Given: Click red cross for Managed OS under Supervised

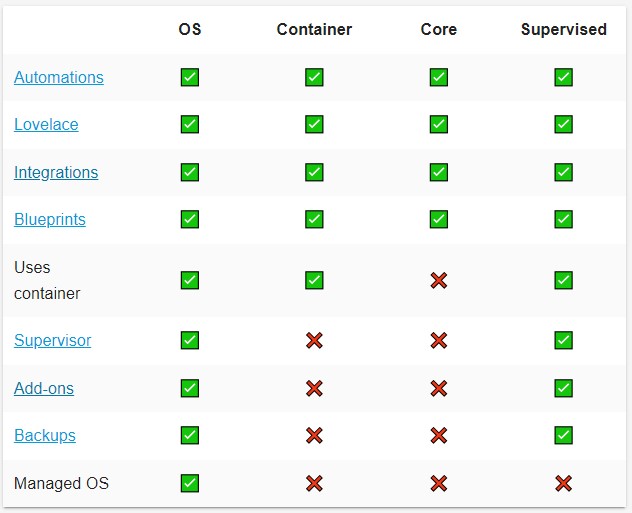Looking at the screenshot, I should click(x=563, y=483).
